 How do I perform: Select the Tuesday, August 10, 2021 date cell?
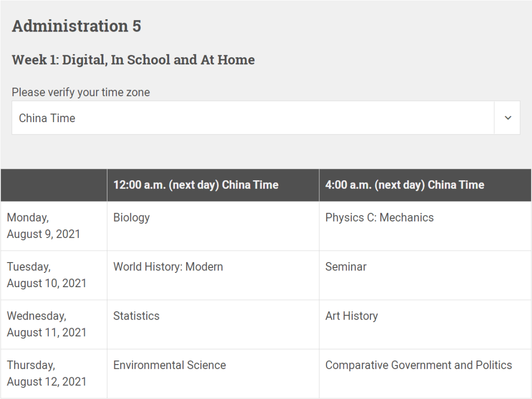pos(46,275)
